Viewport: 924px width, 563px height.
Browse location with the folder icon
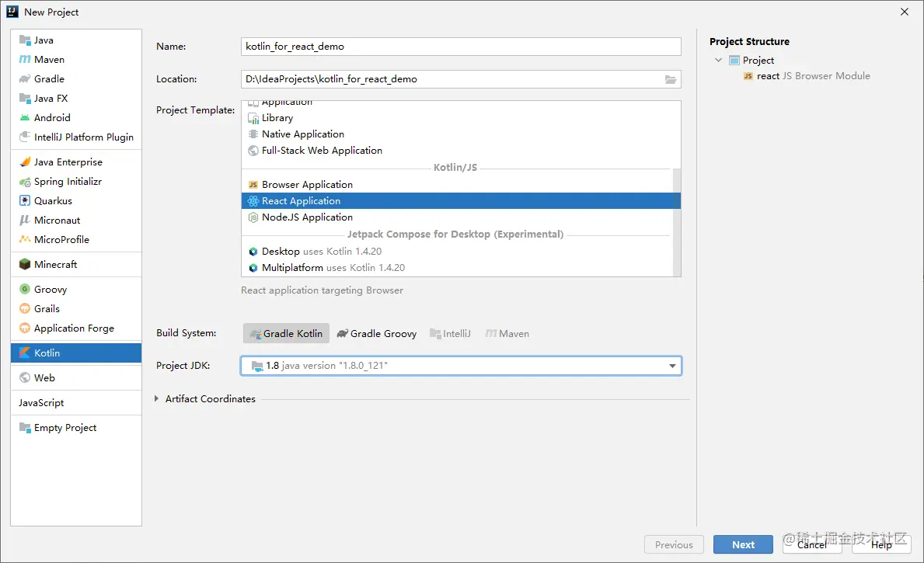coord(671,79)
